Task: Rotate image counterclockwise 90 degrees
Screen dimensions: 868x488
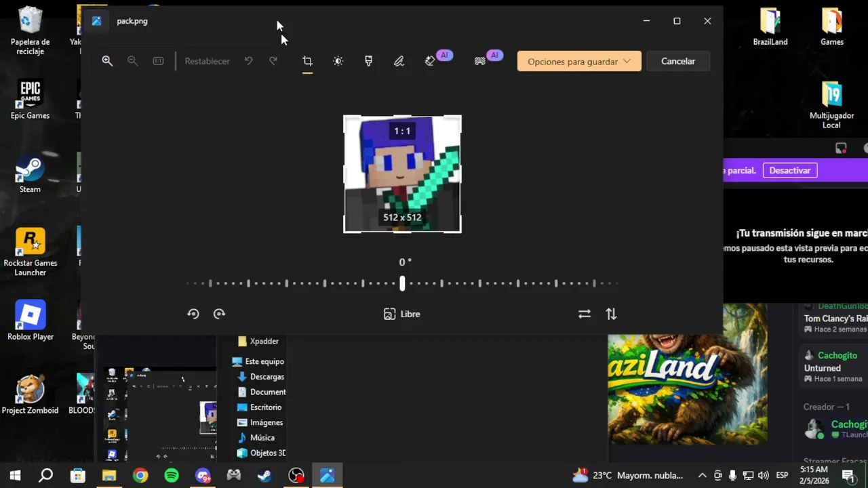Action: 193,314
